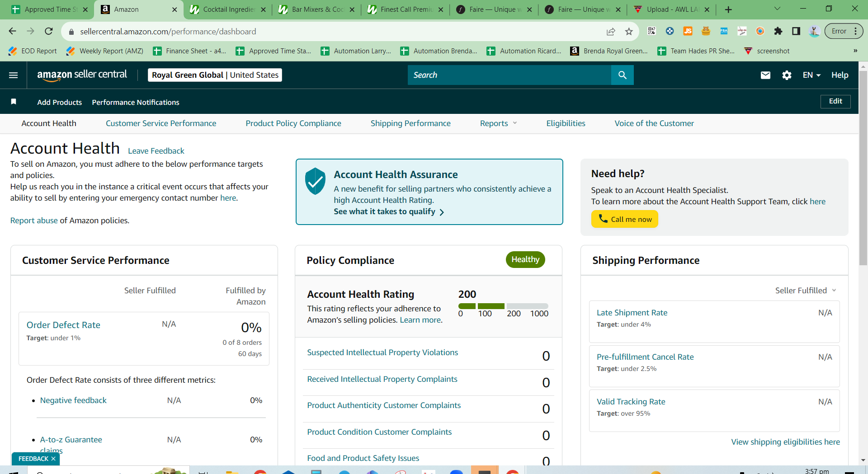Open the EN language dropdown
The height and width of the screenshot is (474, 868).
[x=811, y=75]
